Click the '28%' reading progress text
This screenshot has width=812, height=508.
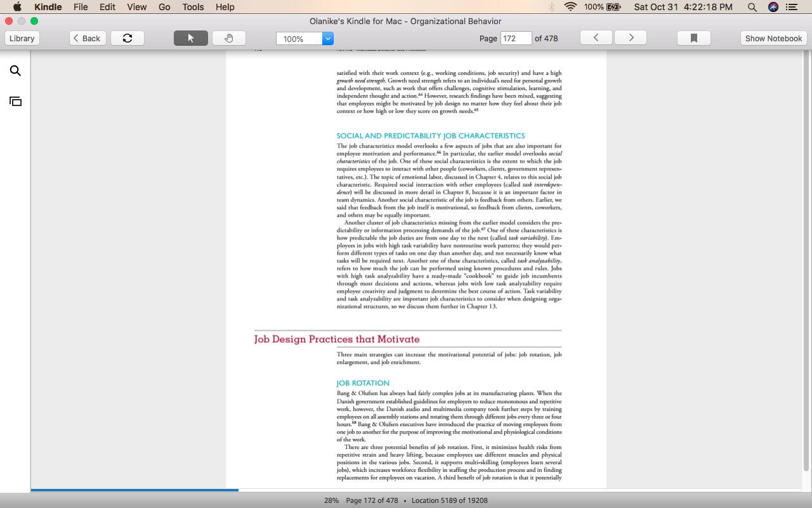click(331, 500)
